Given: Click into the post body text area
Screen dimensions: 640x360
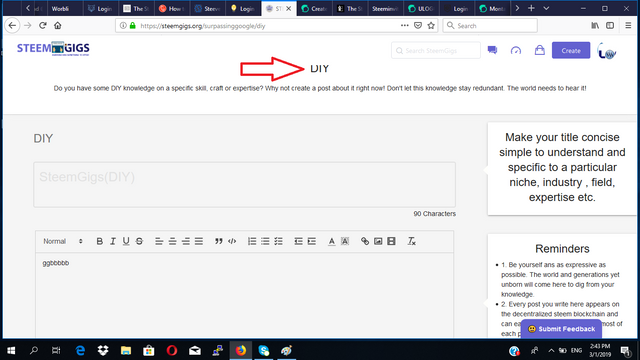Looking at the screenshot, I should pos(244,295).
